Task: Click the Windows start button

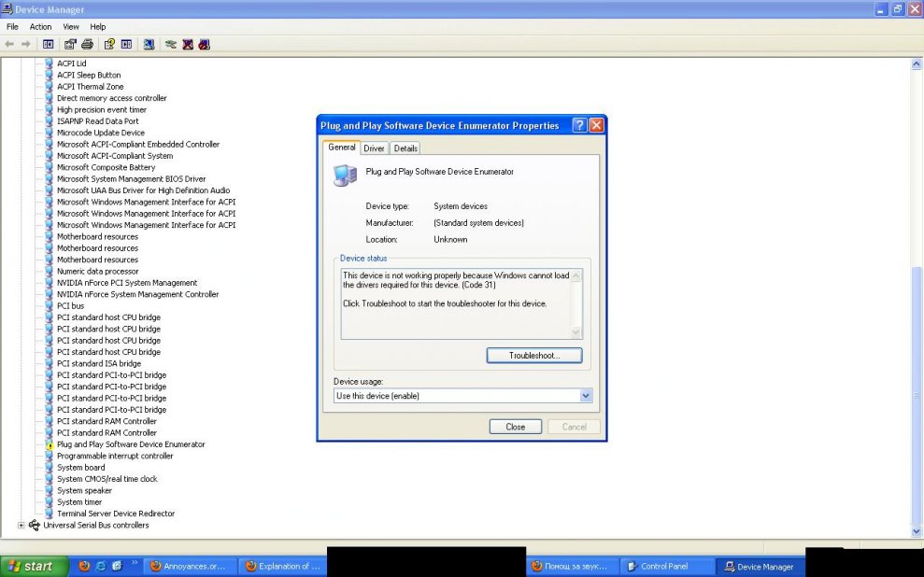Action: click(34, 566)
